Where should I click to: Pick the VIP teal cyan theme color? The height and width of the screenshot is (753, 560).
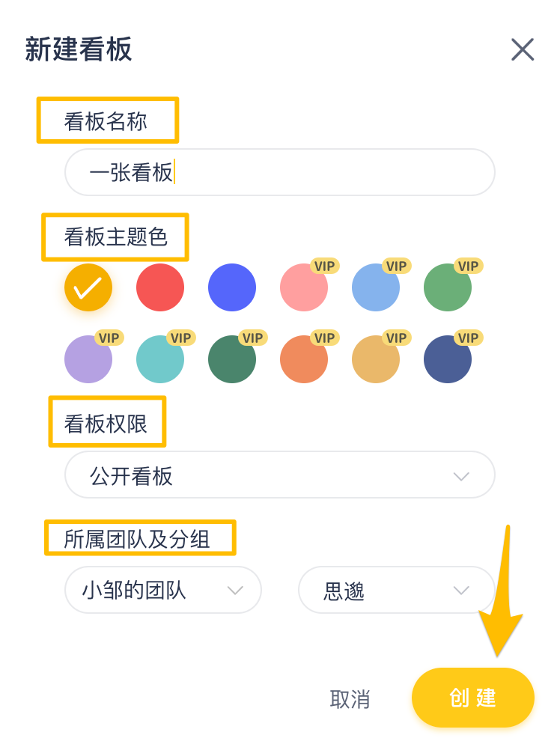coord(159,361)
